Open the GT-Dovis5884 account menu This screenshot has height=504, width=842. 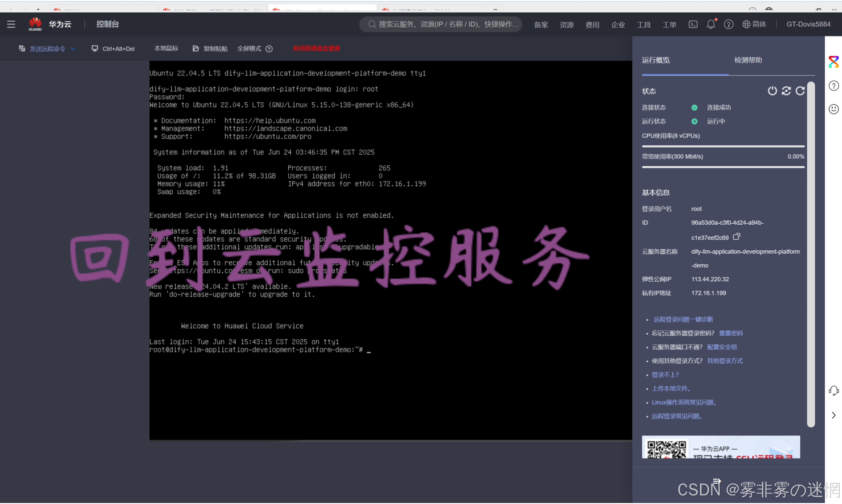point(808,24)
